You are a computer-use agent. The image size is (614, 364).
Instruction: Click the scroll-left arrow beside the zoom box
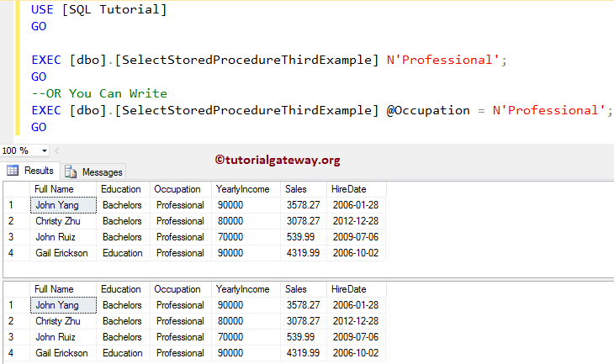(x=57, y=150)
